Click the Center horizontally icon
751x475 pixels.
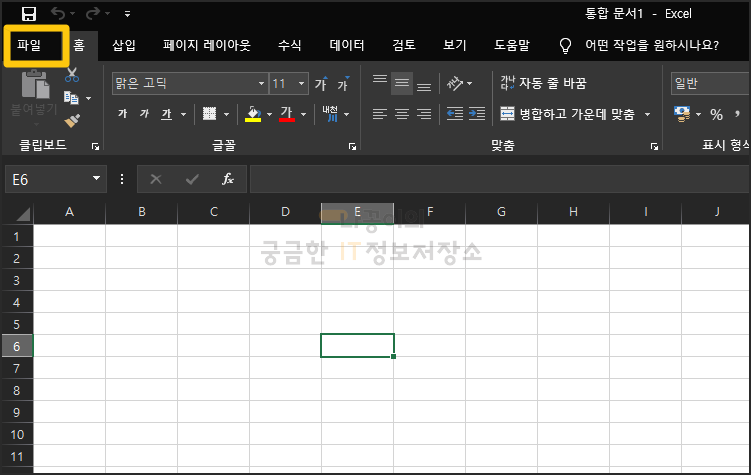402,114
